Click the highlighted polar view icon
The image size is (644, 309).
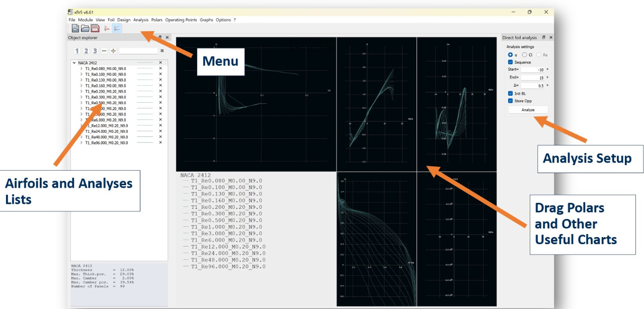pos(117,28)
